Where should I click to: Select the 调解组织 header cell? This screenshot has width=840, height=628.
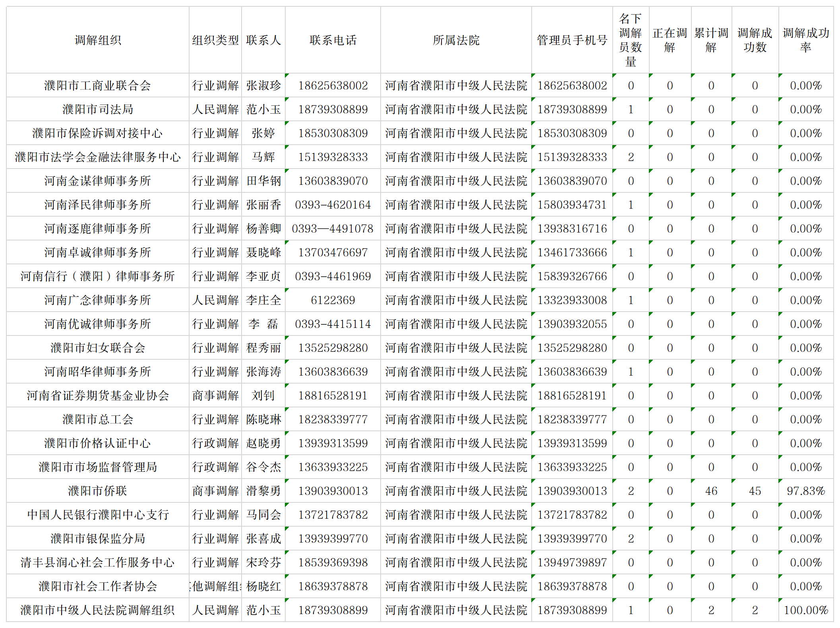click(98, 40)
